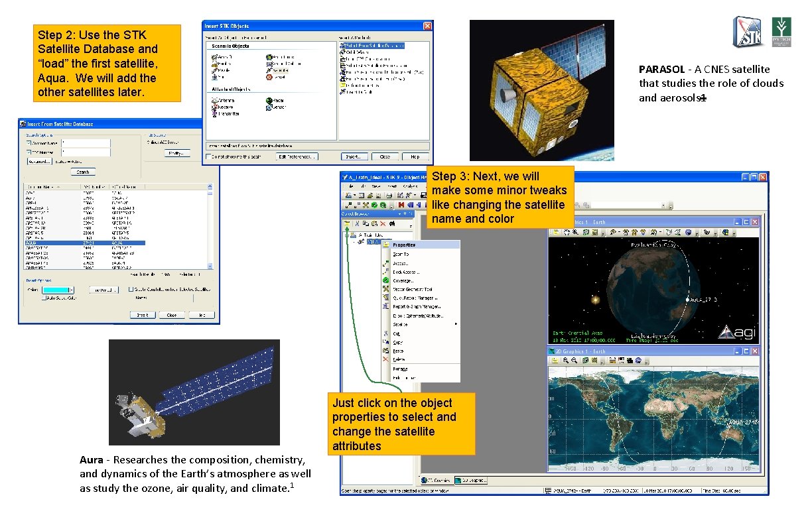Image resolution: width=812 pixels, height=525 pixels.
Task: Open the Coverage tool from the context menu
Action: (x=403, y=281)
